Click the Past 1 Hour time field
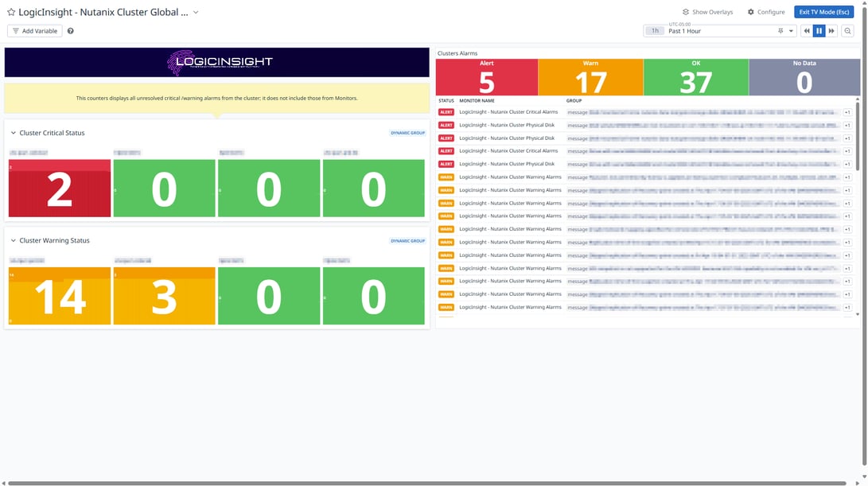 [x=720, y=31]
